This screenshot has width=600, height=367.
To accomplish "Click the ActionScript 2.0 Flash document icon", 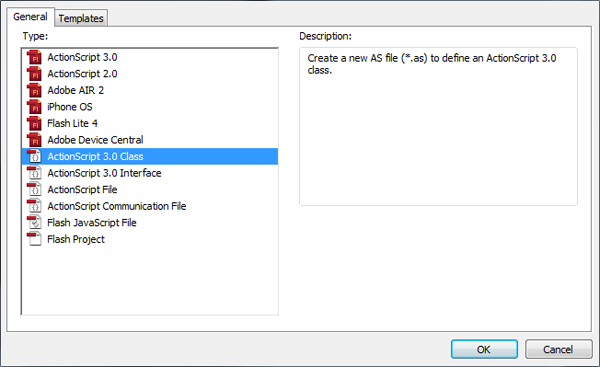I will [34, 74].
